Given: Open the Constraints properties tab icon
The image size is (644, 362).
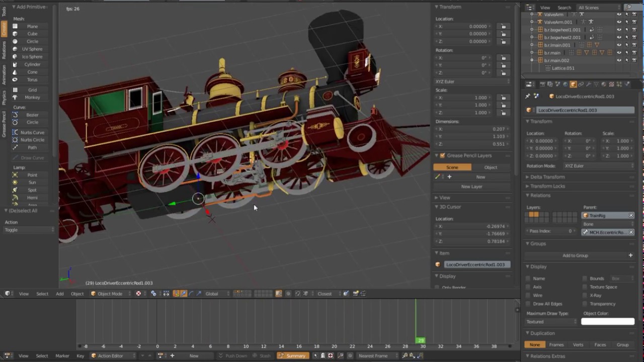Looking at the screenshot, I should tap(581, 84).
